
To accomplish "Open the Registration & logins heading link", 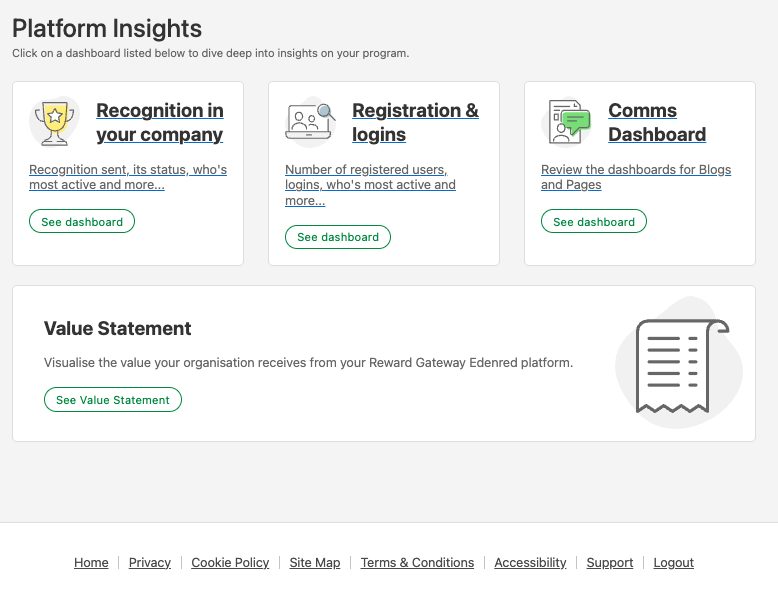I will coord(415,122).
